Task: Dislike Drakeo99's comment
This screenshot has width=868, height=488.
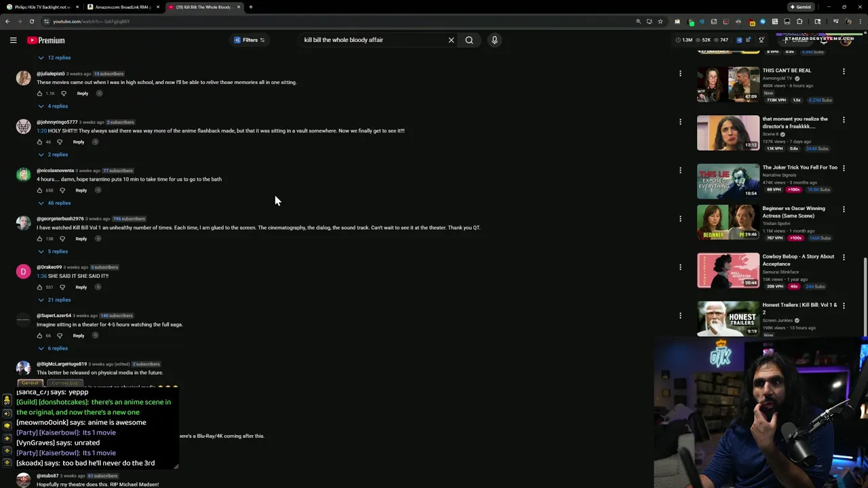Action: coord(62,287)
